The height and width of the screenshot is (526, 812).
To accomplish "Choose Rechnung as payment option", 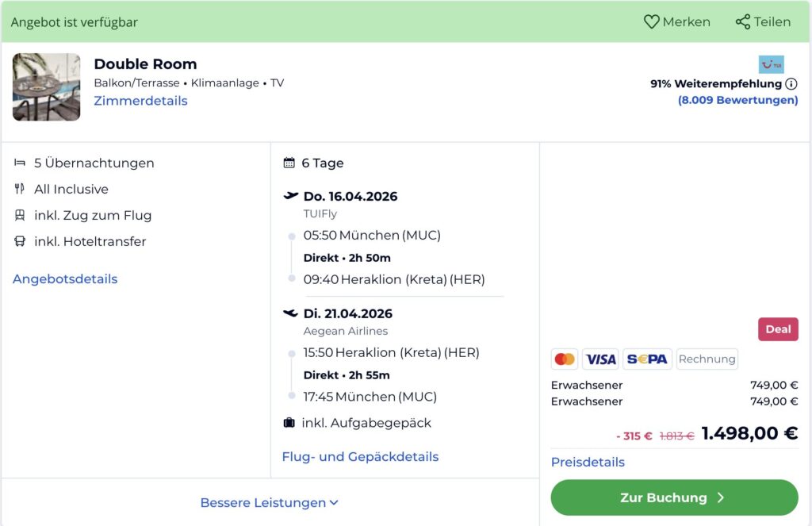I will pyautogui.click(x=707, y=359).
